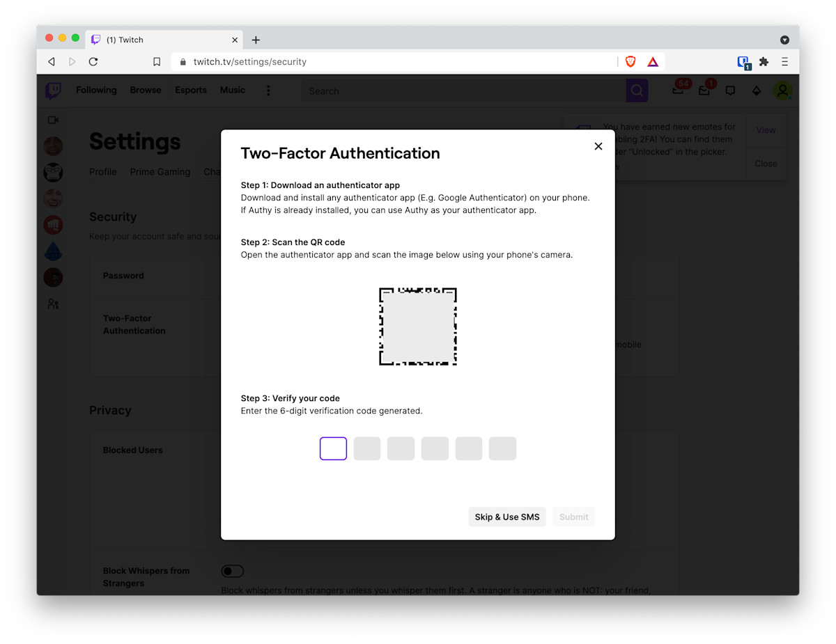This screenshot has height=644, width=836.
Task: Expand the three-dot More menu in Twitch nav
Action: [268, 91]
